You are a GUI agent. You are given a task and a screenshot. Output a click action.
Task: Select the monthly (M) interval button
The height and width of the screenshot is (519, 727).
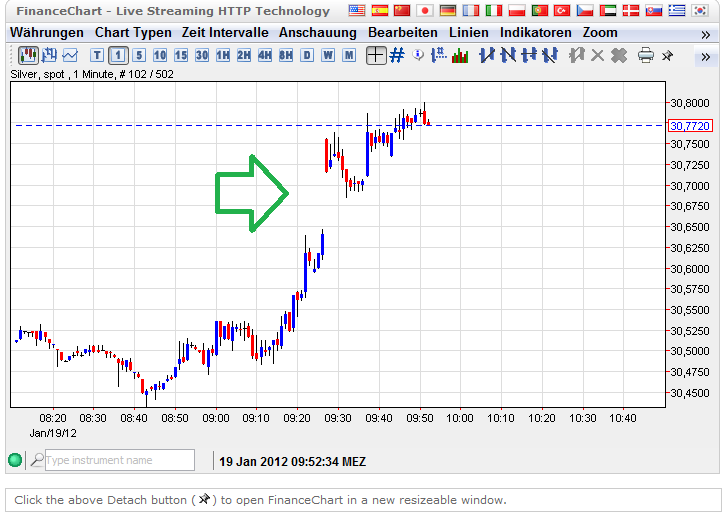click(349, 56)
